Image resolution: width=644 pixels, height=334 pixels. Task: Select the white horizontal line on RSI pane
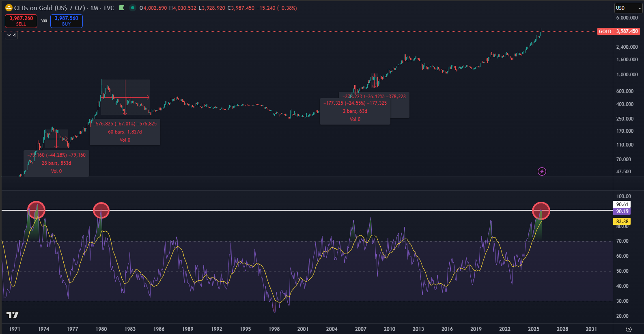tap(284, 210)
